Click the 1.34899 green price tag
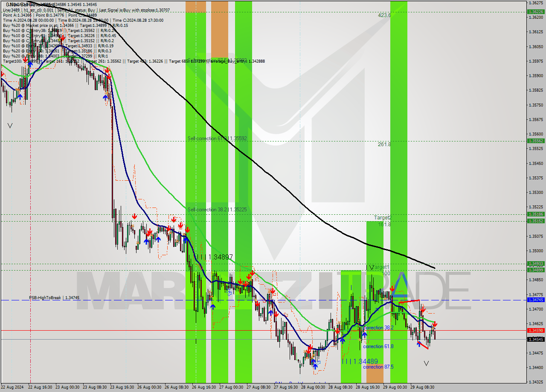Screen dimensions: 546x392 (x=535, y=270)
